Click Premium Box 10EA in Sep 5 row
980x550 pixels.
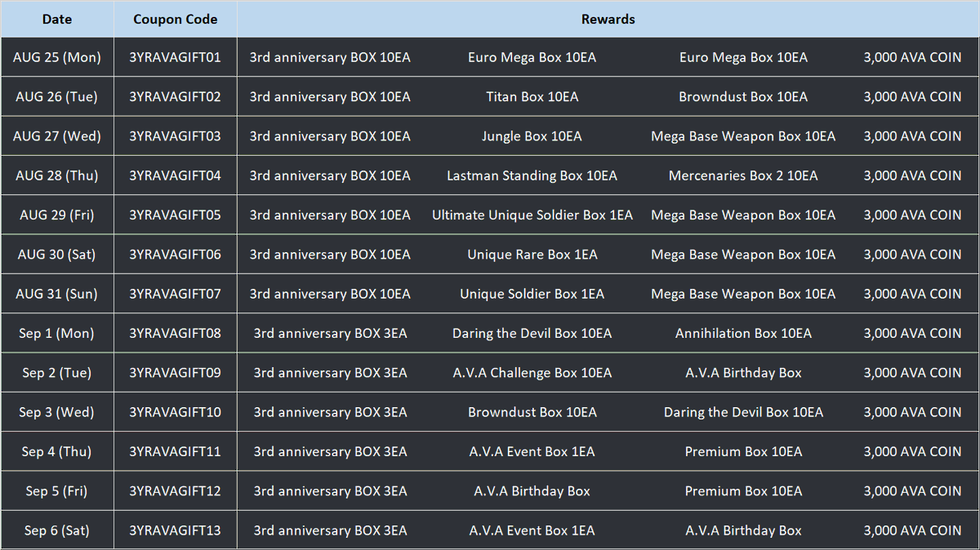(743, 491)
